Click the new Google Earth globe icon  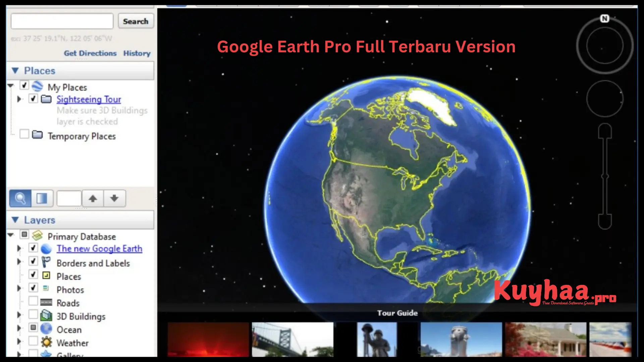tap(46, 249)
